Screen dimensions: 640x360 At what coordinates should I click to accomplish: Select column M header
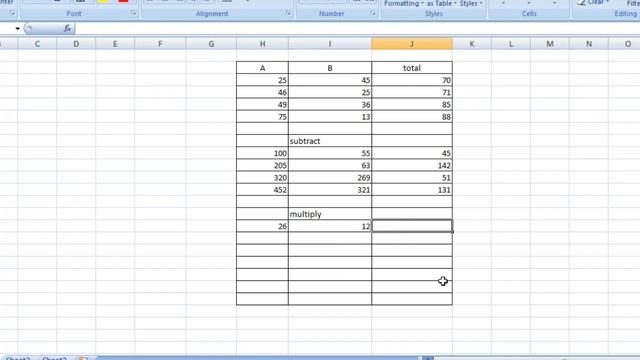point(550,44)
